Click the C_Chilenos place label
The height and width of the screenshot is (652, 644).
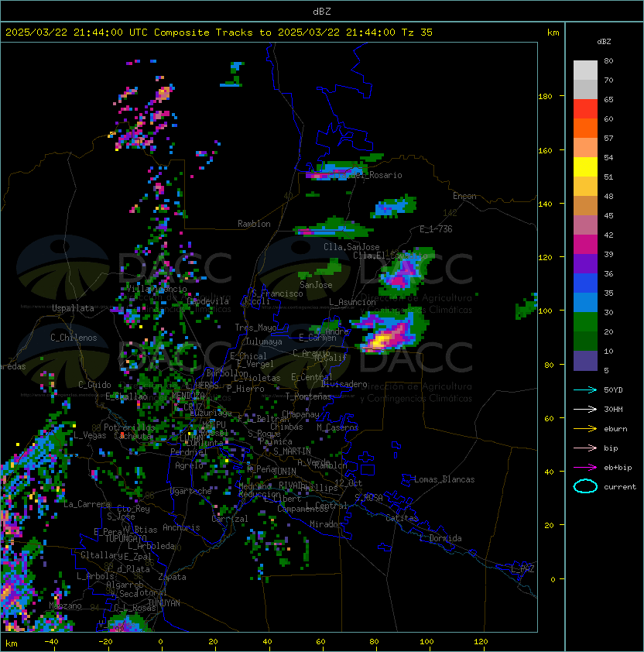click(74, 338)
